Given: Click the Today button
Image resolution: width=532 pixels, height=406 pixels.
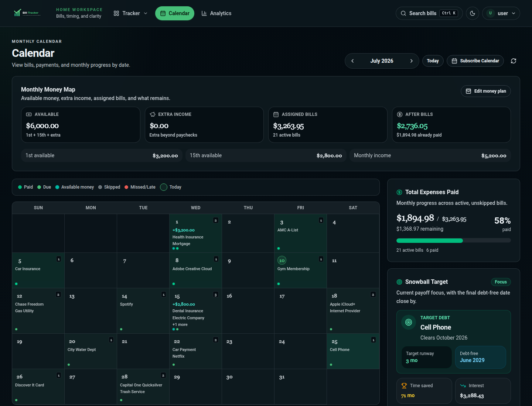Looking at the screenshot, I should [433, 61].
